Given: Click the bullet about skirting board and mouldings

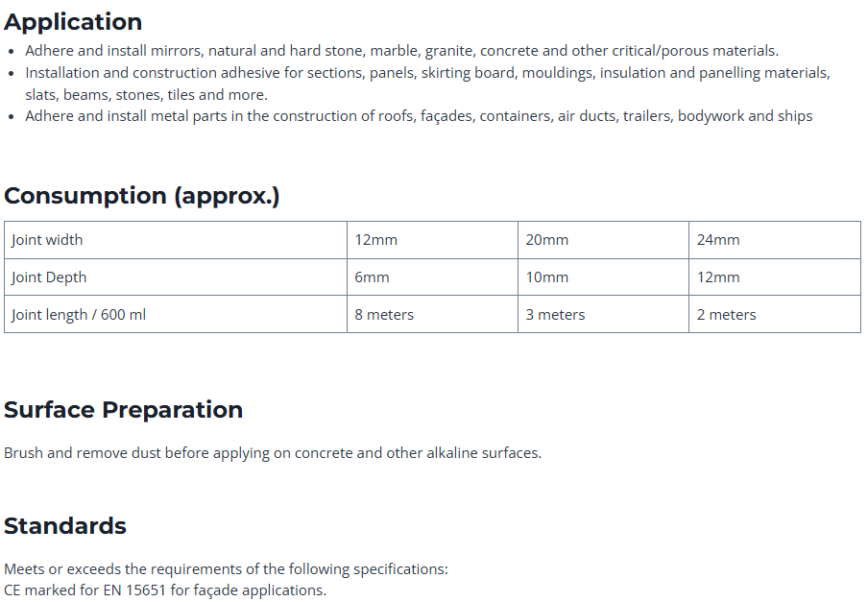Looking at the screenshot, I should tap(427, 73).
